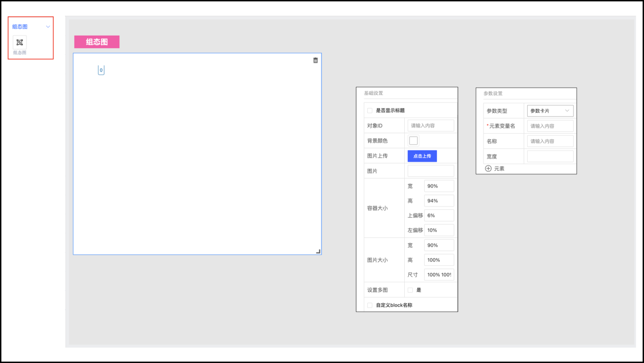Focus the 元素变量名 input field
Viewport: 644px width, 363px height.
coord(550,126)
